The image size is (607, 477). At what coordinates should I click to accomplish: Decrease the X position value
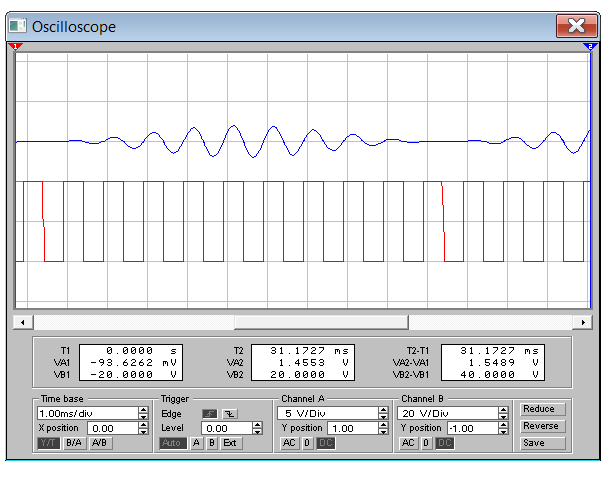tap(143, 431)
